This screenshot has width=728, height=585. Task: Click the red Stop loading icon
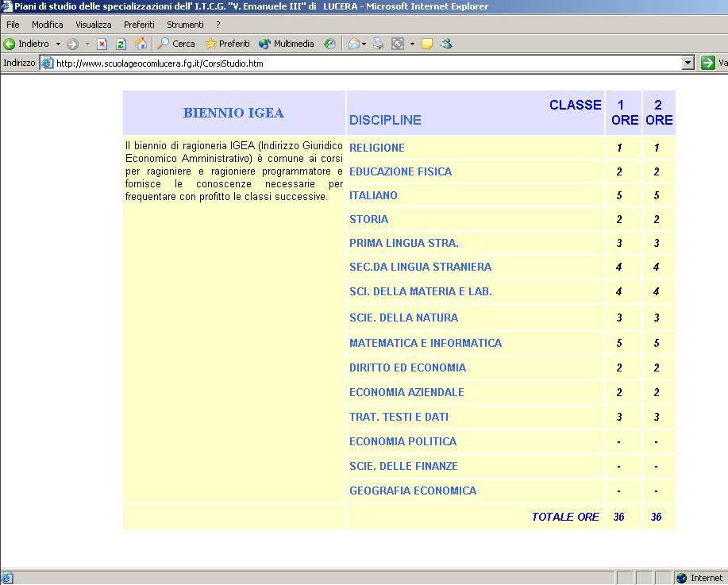point(102,44)
